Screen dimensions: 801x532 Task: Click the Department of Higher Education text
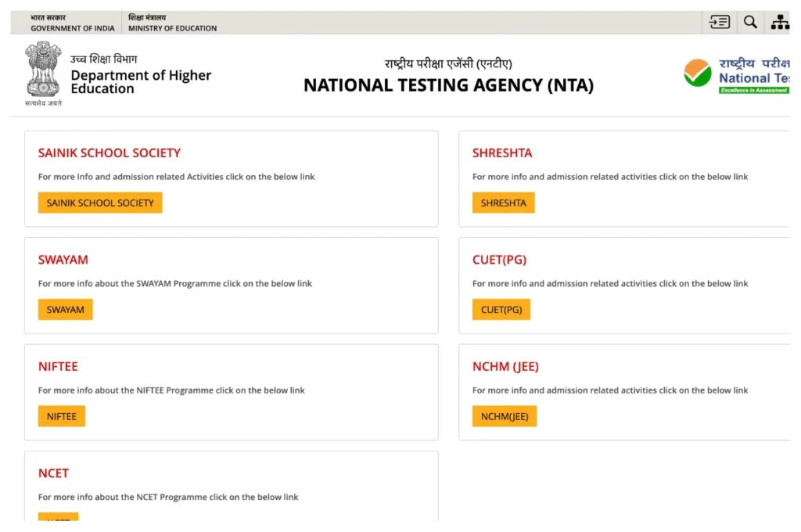click(141, 81)
